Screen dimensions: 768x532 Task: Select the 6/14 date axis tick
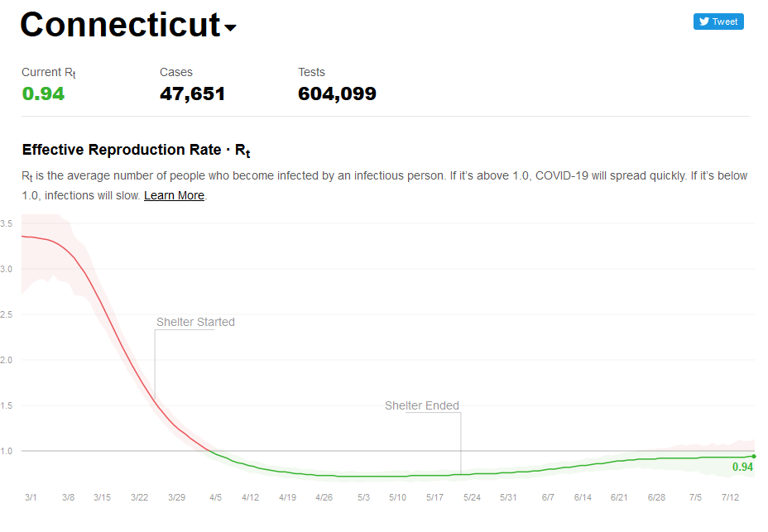click(583, 497)
